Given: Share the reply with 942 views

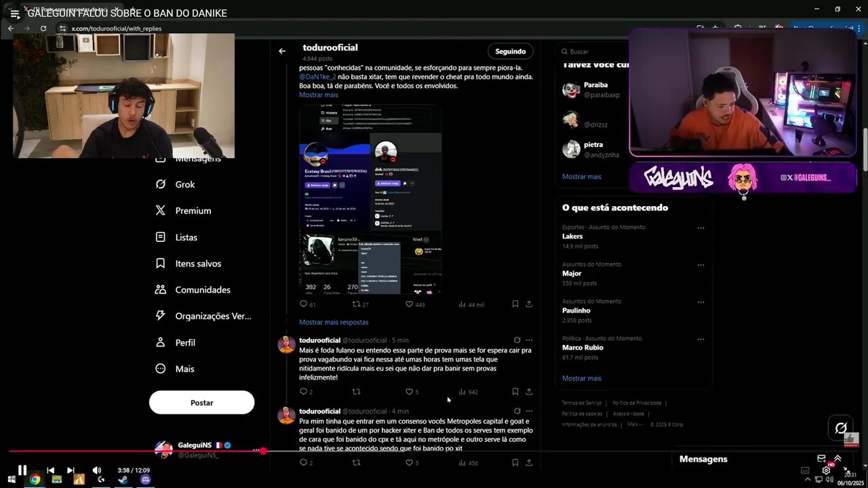Looking at the screenshot, I should pyautogui.click(x=529, y=392).
